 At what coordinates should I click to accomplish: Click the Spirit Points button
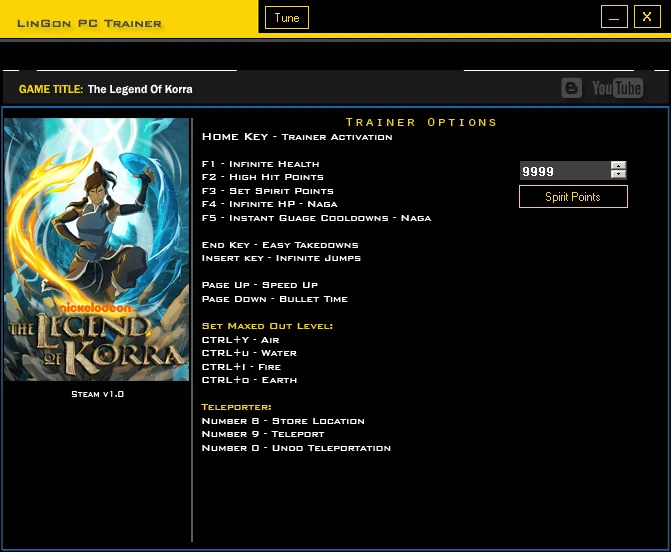pyautogui.click(x=573, y=197)
